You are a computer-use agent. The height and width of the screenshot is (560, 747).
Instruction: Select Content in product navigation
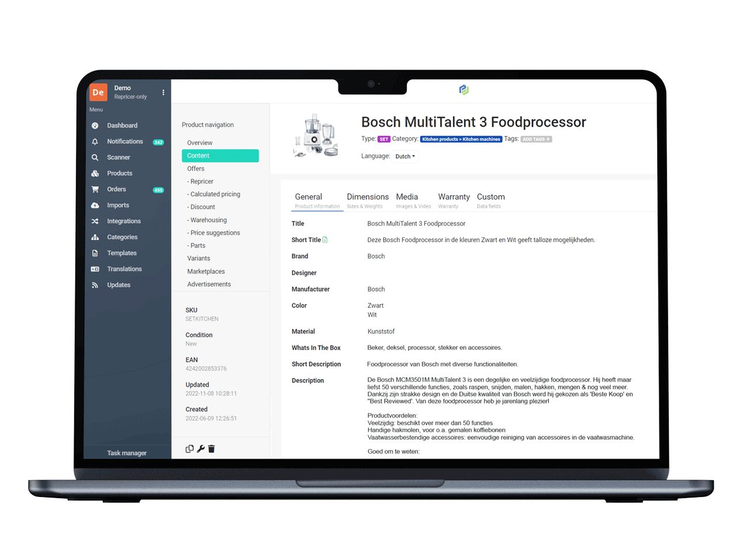(x=220, y=156)
